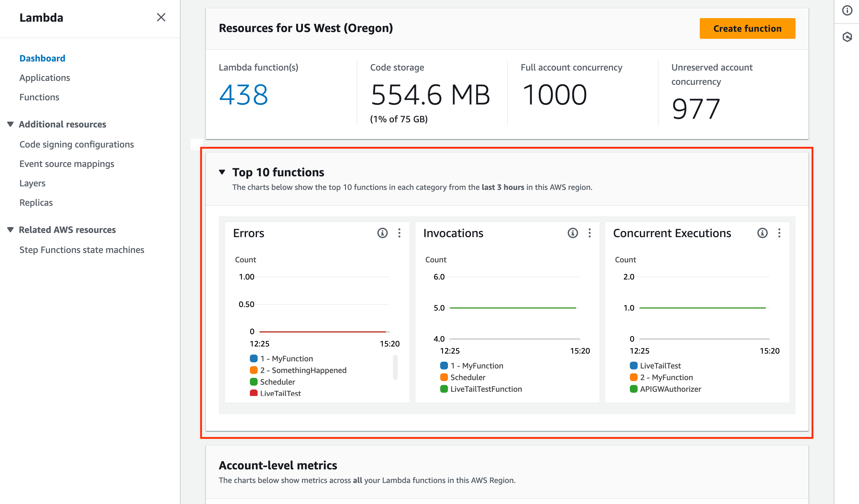Select Dashboard in the Lambda sidebar
Screen dimensions: 859x504
click(42, 58)
